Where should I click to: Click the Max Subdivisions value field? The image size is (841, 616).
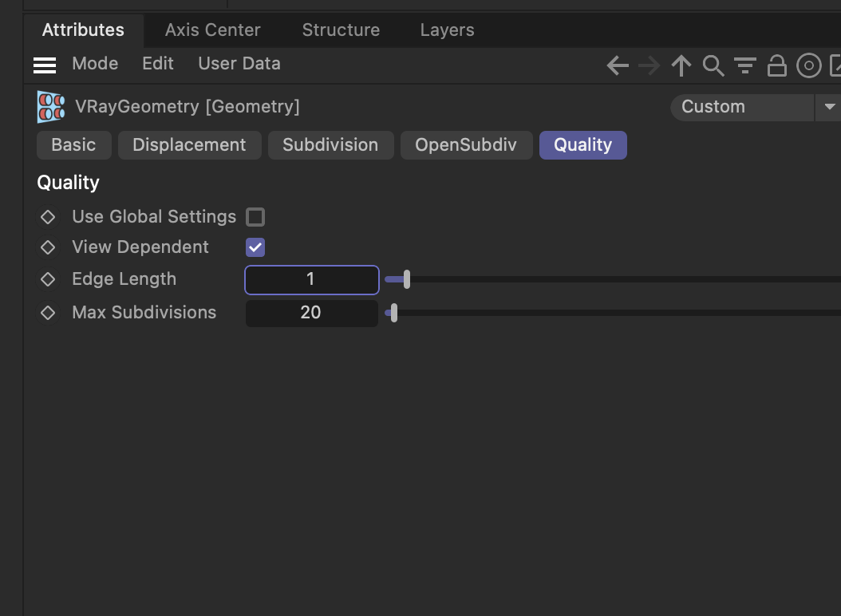click(312, 313)
